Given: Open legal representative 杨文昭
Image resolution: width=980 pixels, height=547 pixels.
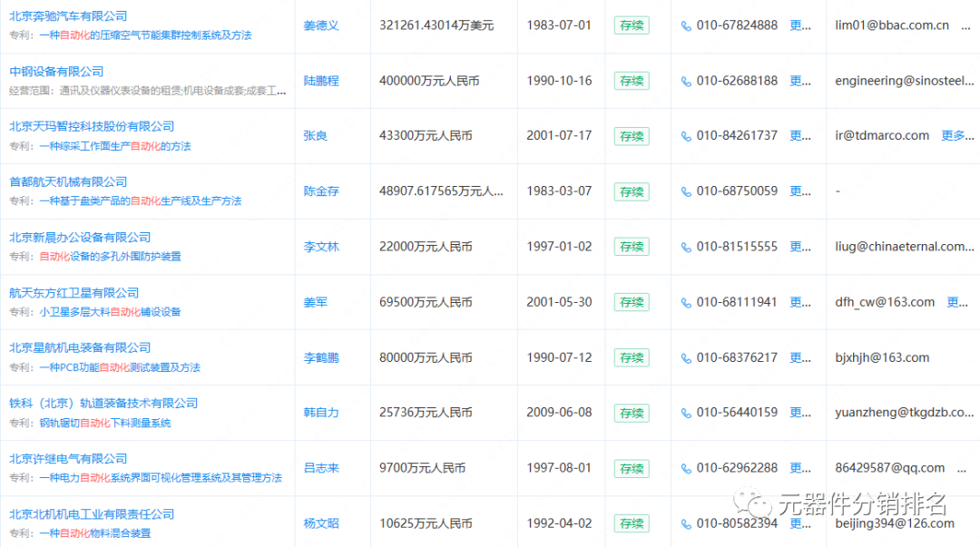Looking at the screenshot, I should pyautogui.click(x=321, y=523).
